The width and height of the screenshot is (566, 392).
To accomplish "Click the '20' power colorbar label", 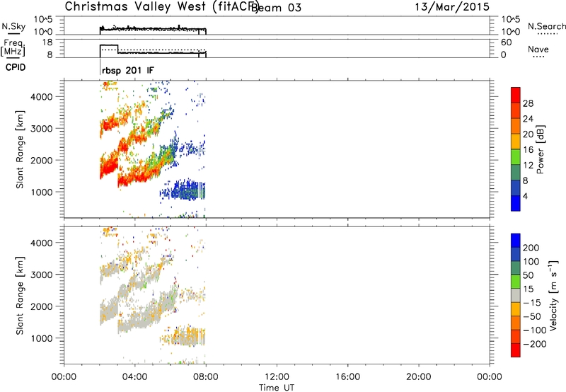I will pyautogui.click(x=528, y=134).
